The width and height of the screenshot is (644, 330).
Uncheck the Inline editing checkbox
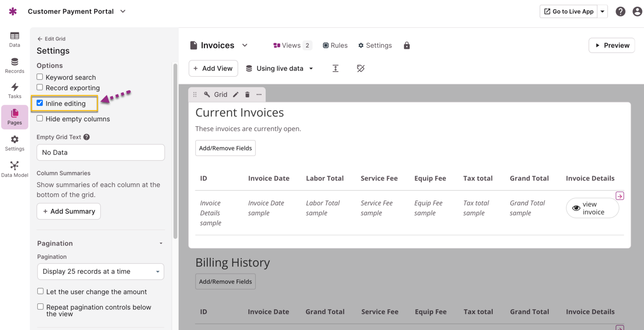click(x=40, y=103)
